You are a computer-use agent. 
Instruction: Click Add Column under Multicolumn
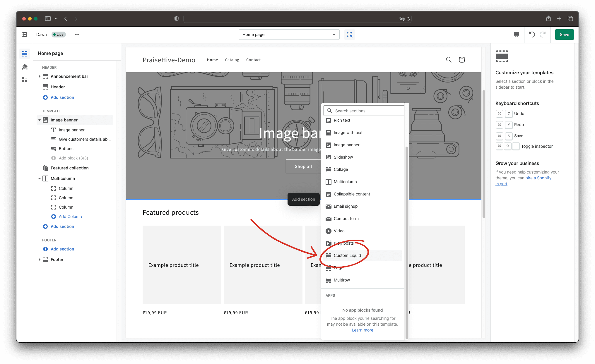70,217
